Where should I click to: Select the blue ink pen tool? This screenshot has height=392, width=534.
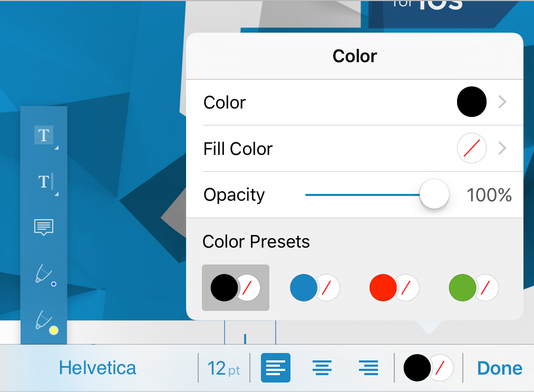[44, 275]
